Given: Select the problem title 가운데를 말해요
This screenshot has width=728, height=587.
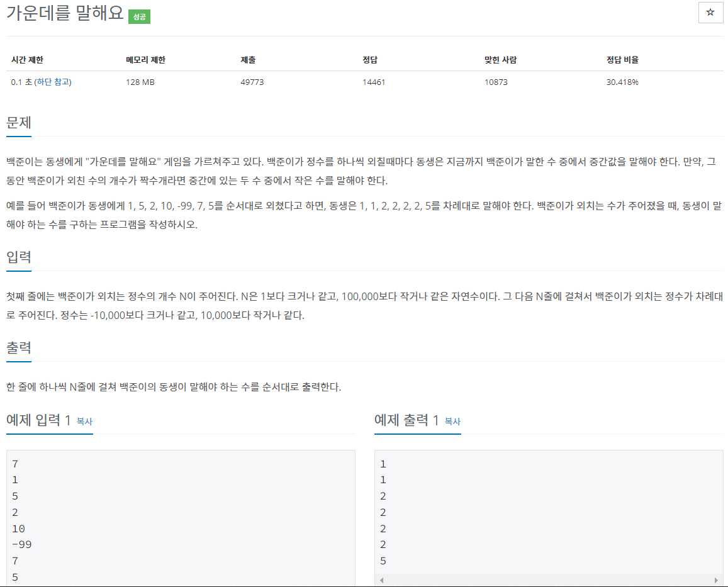Looking at the screenshot, I should click(x=65, y=13).
